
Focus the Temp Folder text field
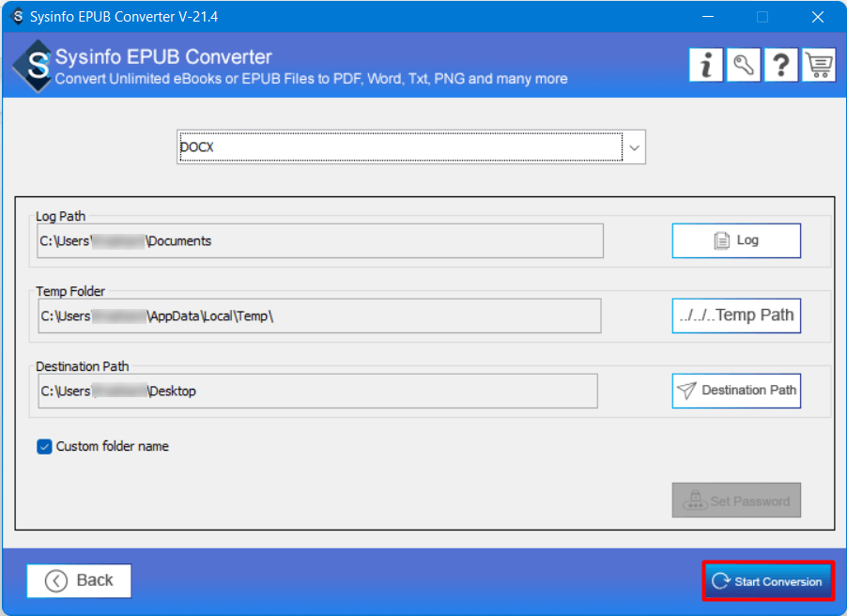click(x=319, y=316)
